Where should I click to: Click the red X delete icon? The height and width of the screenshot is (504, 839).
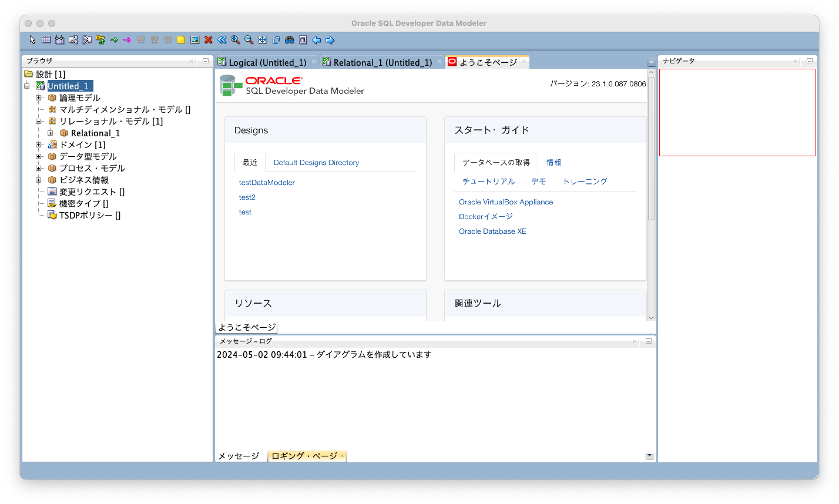(x=208, y=39)
